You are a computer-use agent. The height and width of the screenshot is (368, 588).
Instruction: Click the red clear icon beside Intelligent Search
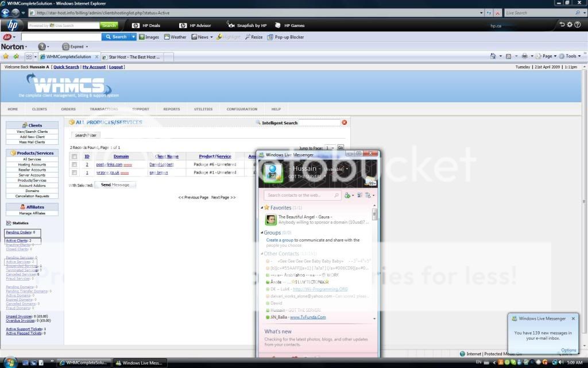(x=345, y=122)
